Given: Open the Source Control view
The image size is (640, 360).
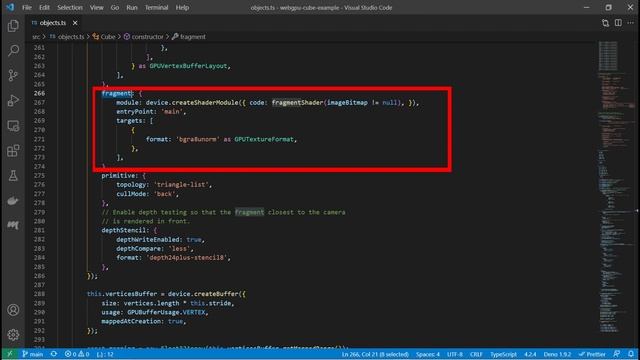Looking at the screenshot, I should [x=13, y=76].
